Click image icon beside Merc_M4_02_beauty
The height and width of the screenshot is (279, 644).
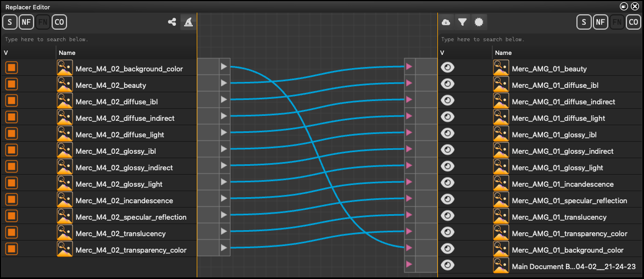pyautogui.click(x=64, y=85)
